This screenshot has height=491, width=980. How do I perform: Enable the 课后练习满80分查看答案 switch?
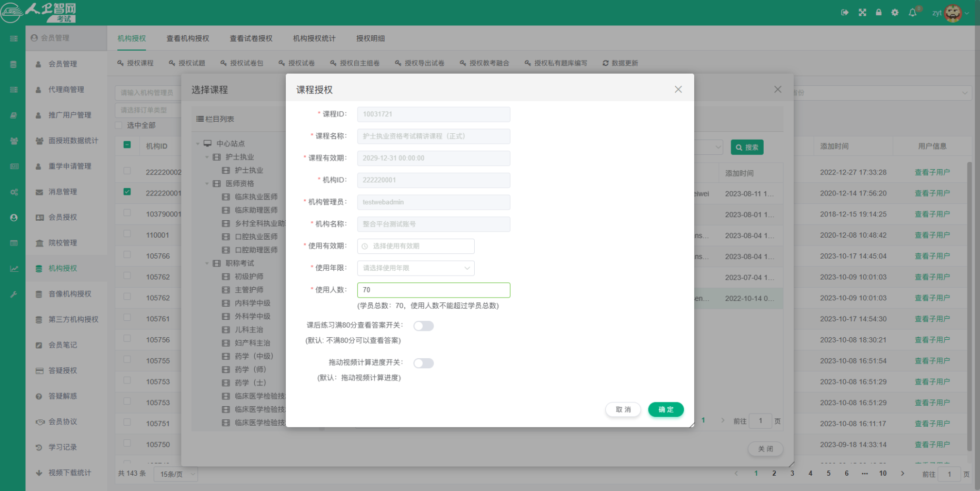click(x=424, y=326)
